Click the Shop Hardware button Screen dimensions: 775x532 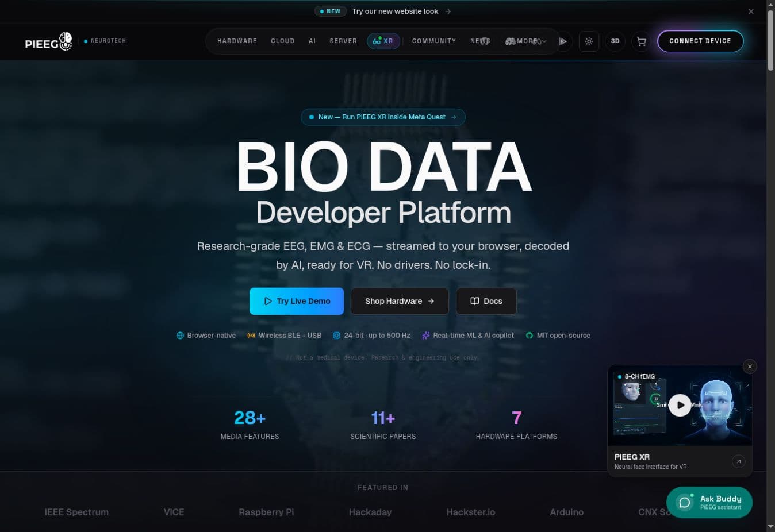[x=400, y=301]
